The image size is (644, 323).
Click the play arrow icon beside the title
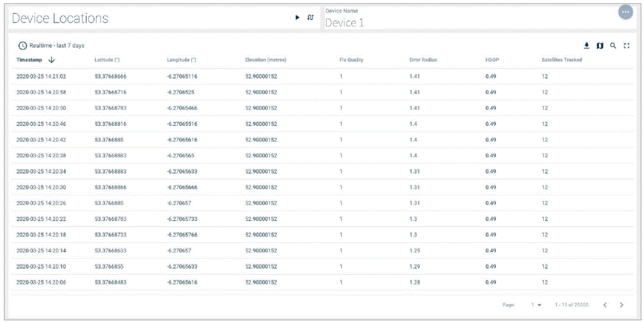[297, 17]
